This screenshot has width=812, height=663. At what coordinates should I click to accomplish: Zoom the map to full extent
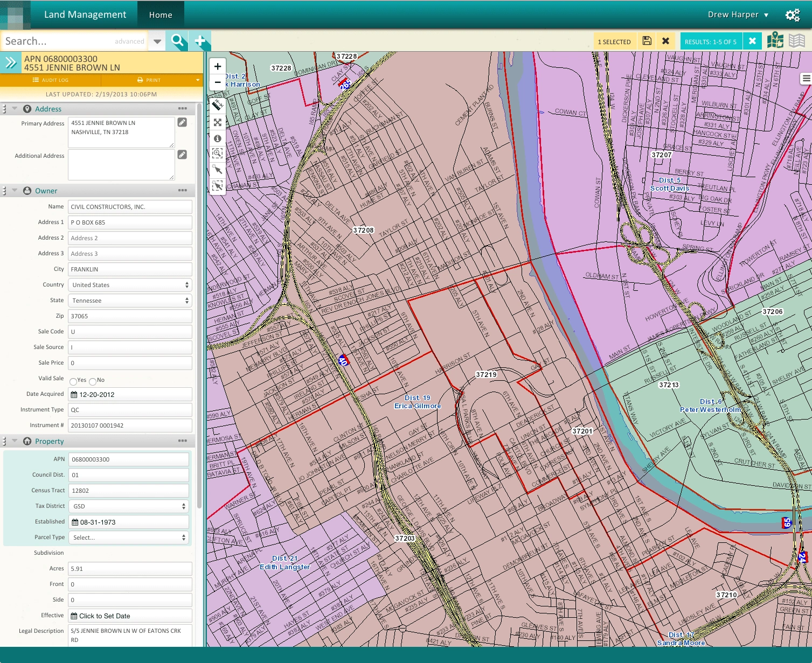tap(218, 122)
